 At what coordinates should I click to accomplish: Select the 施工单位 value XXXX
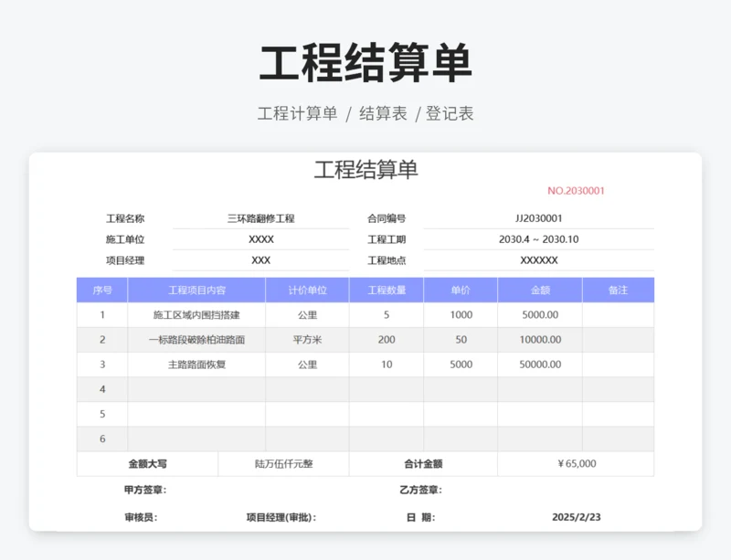260,239
